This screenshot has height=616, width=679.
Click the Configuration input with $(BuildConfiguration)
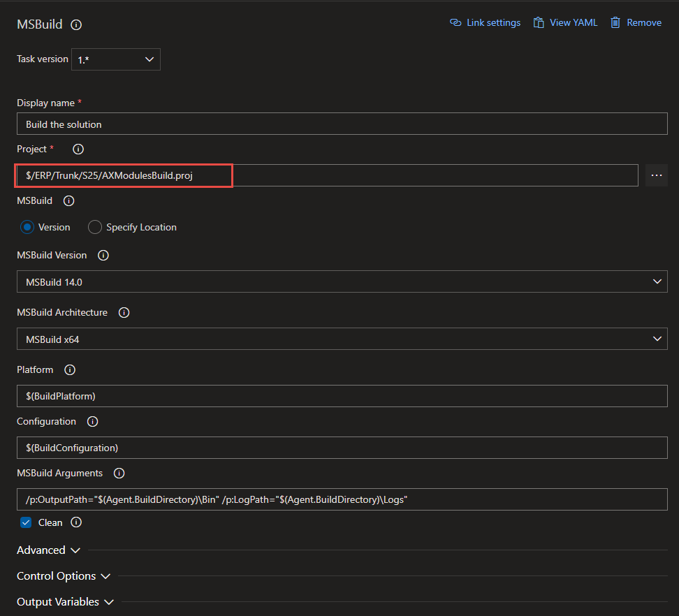342,448
